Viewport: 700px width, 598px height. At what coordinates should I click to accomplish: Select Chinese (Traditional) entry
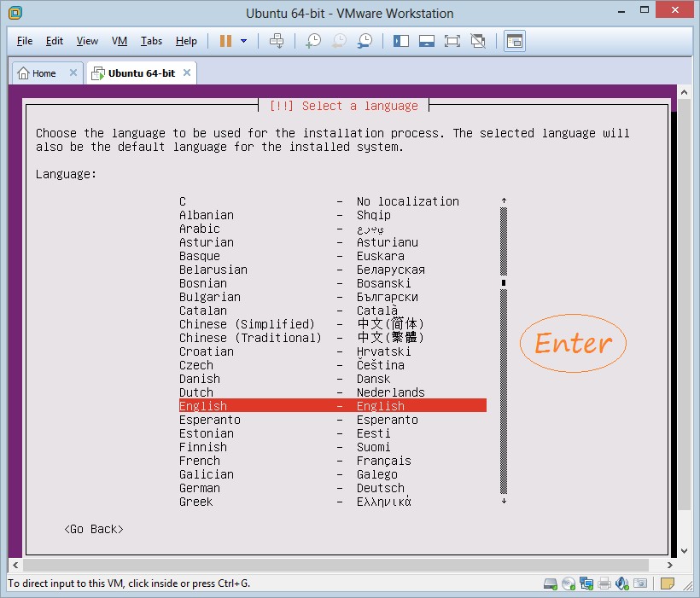point(333,338)
